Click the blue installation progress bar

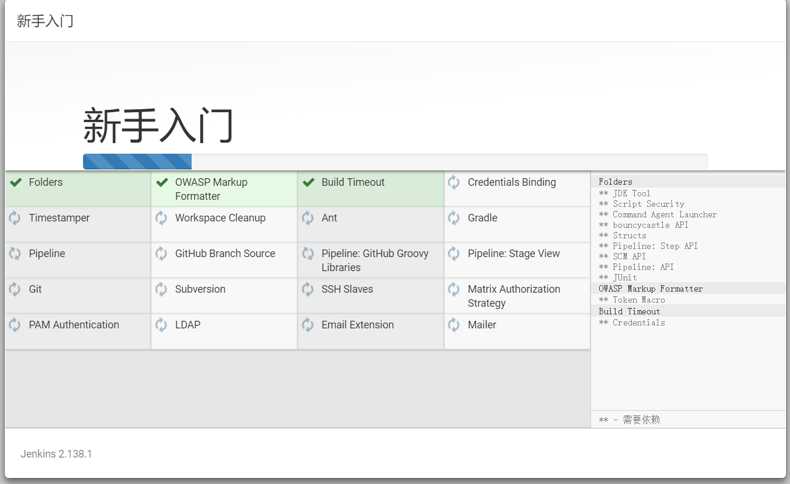137,162
